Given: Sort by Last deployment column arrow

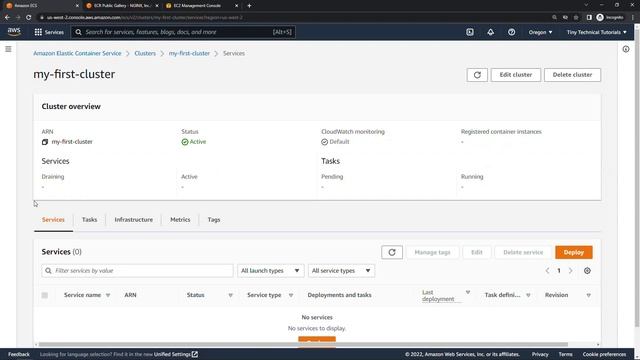Looking at the screenshot, I should click(x=468, y=292).
